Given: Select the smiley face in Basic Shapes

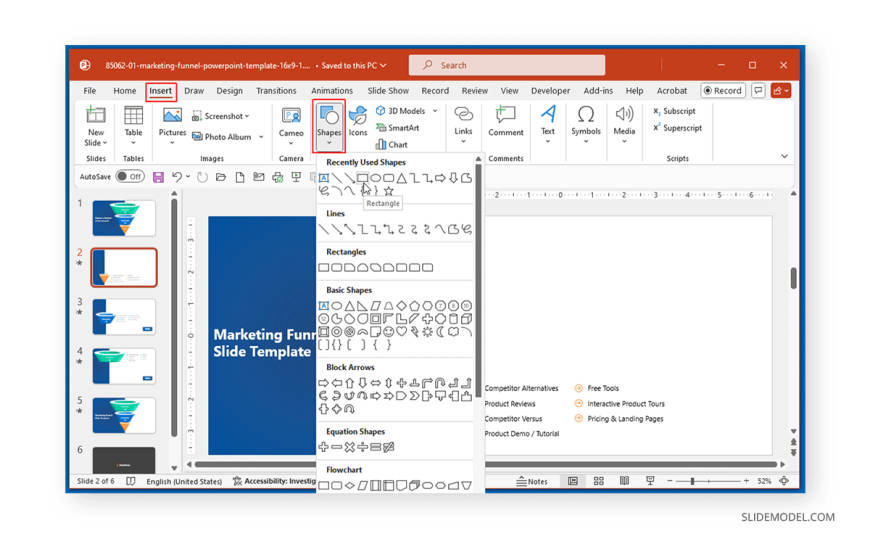Looking at the screenshot, I should coord(388,332).
